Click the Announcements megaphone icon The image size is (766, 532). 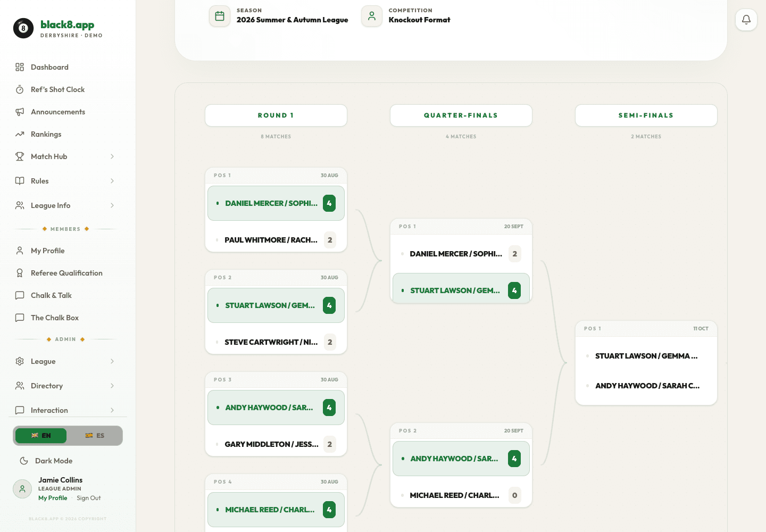(20, 112)
